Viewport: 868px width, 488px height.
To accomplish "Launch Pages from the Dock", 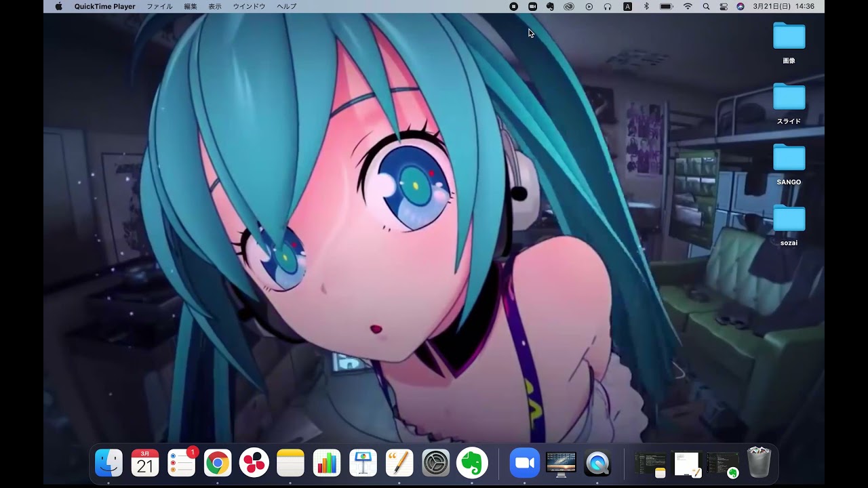I will [399, 463].
